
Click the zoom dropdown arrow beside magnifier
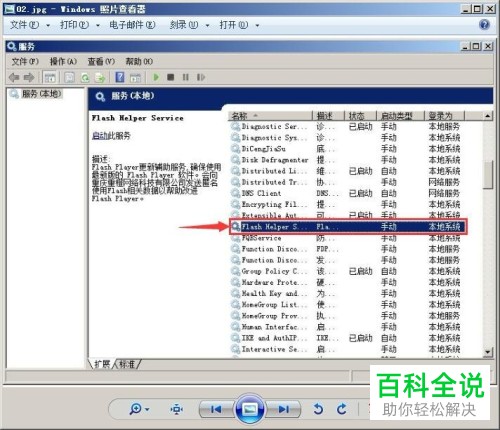click(x=147, y=409)
